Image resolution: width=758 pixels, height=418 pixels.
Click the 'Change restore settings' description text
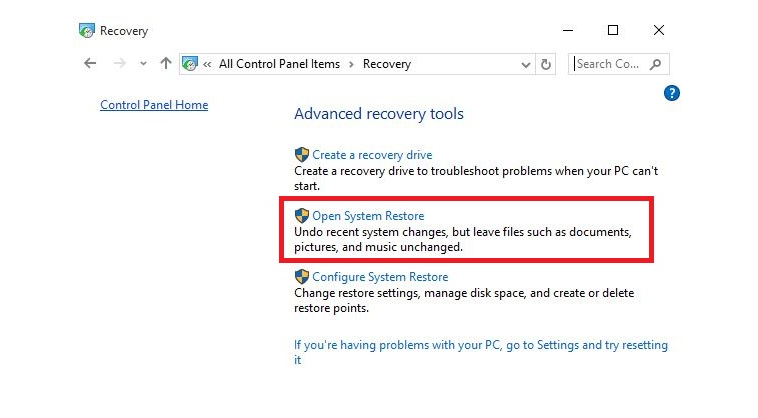(x=464, y=300)
